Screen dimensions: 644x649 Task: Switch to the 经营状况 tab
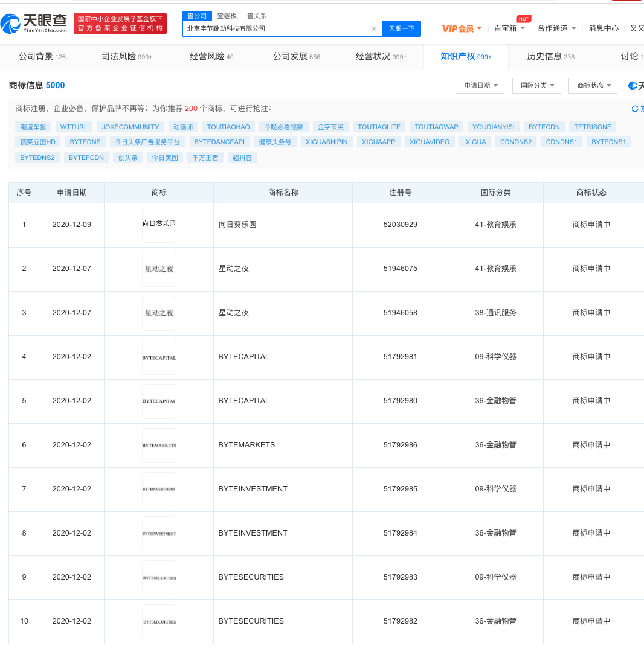[x=381, y=56]
